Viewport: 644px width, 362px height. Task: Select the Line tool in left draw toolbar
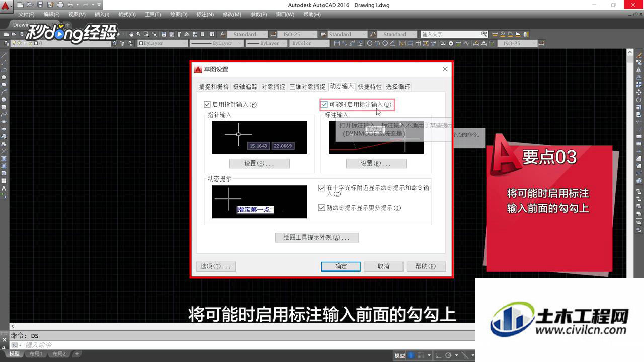point(4,55)
